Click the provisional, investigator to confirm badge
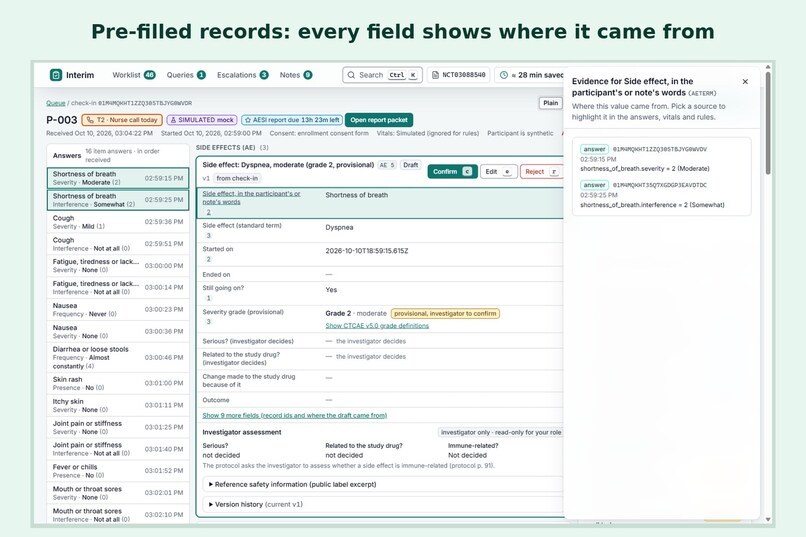This screenshot has width=806, height=537. (x=445, y=313)
